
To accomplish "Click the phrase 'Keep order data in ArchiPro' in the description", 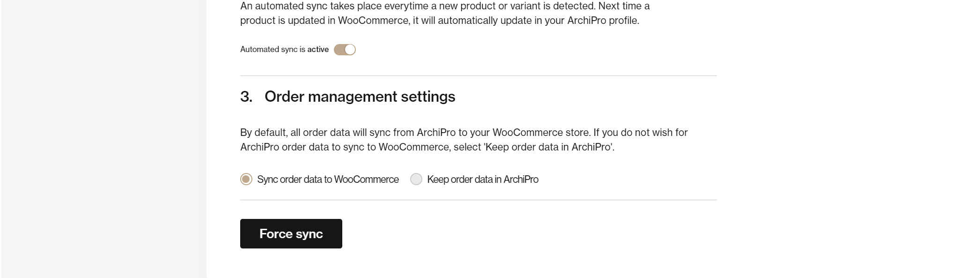I will pyautogui.click(x=548, y=147).
